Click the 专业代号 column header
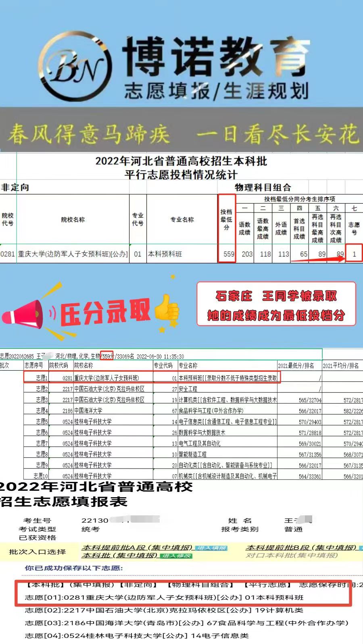Viewport: 363px width, 644px height. point(138,219)
